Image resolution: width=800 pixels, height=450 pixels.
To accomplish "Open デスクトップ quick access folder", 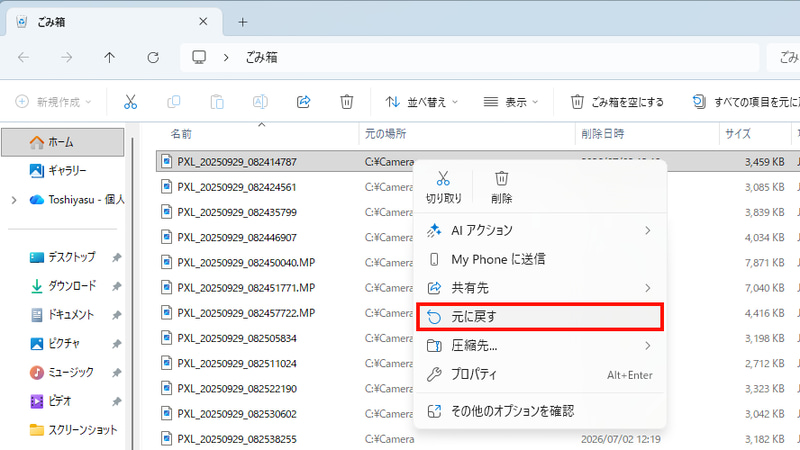I will (x=63, y=257).
